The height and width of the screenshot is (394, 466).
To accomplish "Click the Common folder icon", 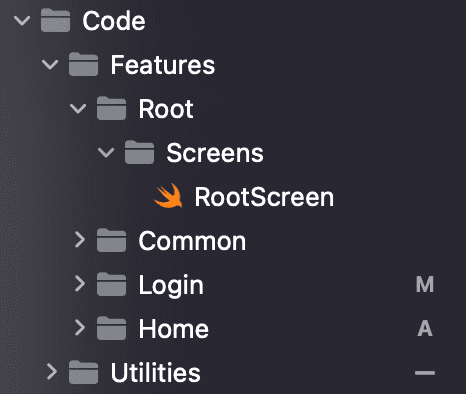I will tap(111, 240).
